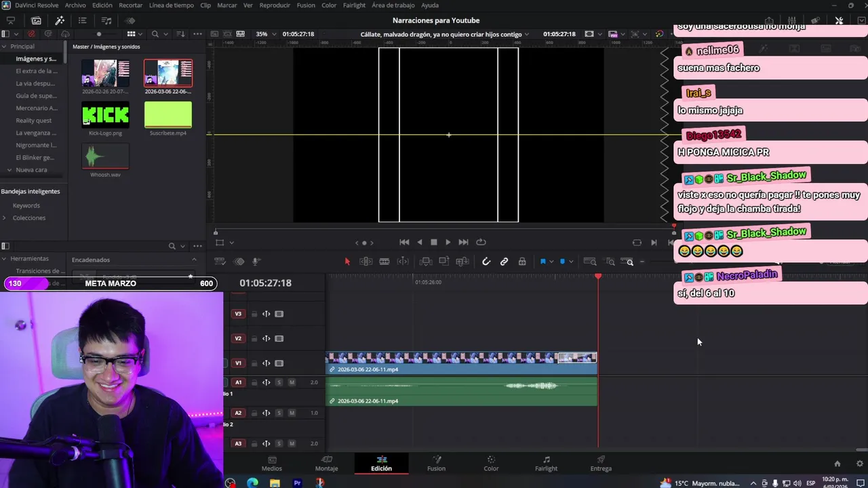The width and height of the screenshot is (868, 488).
Task: Select the red arrow Selection mode tool
Action: click(347, 262)
